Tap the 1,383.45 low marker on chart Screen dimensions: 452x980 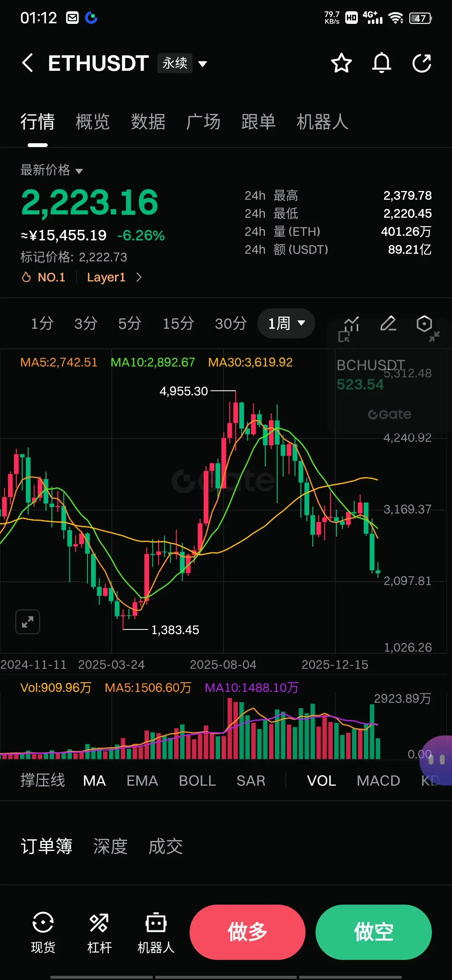pos(175,630)
